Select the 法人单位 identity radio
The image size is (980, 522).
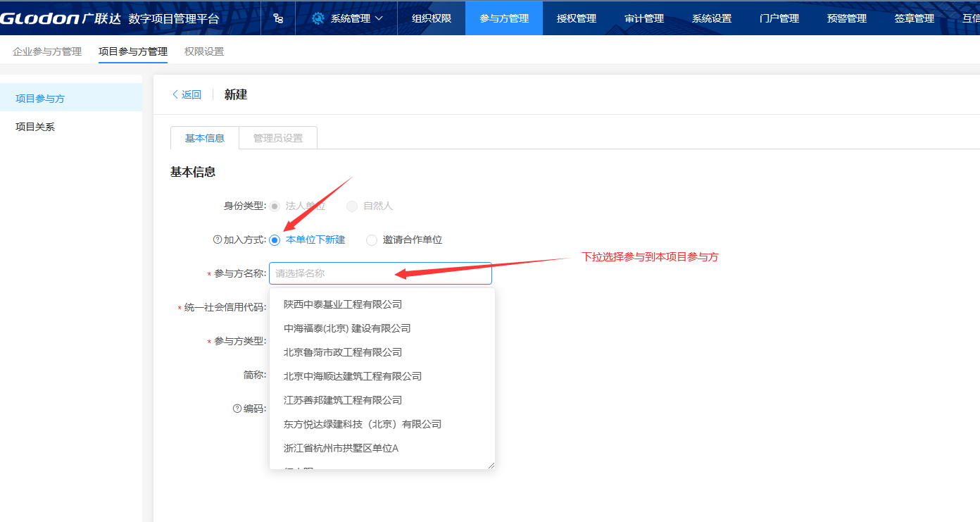point(275,206)
